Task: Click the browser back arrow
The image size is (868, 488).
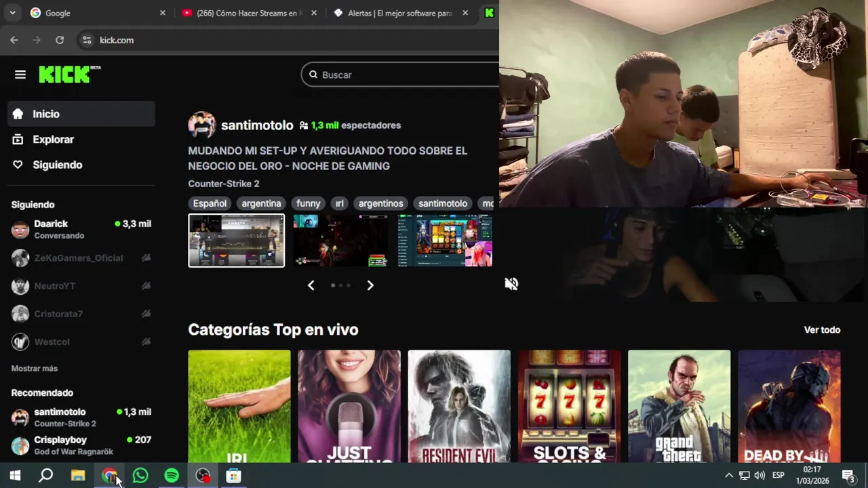Action: 14,40
